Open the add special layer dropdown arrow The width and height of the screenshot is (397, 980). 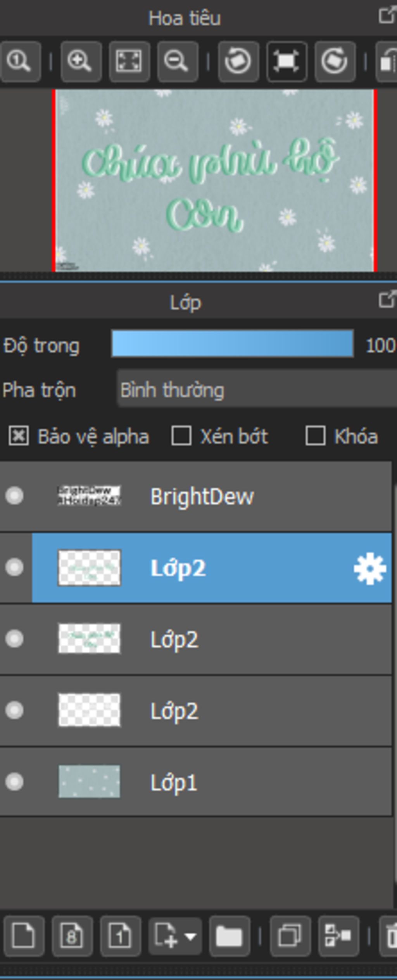click(x=190, y=937)
